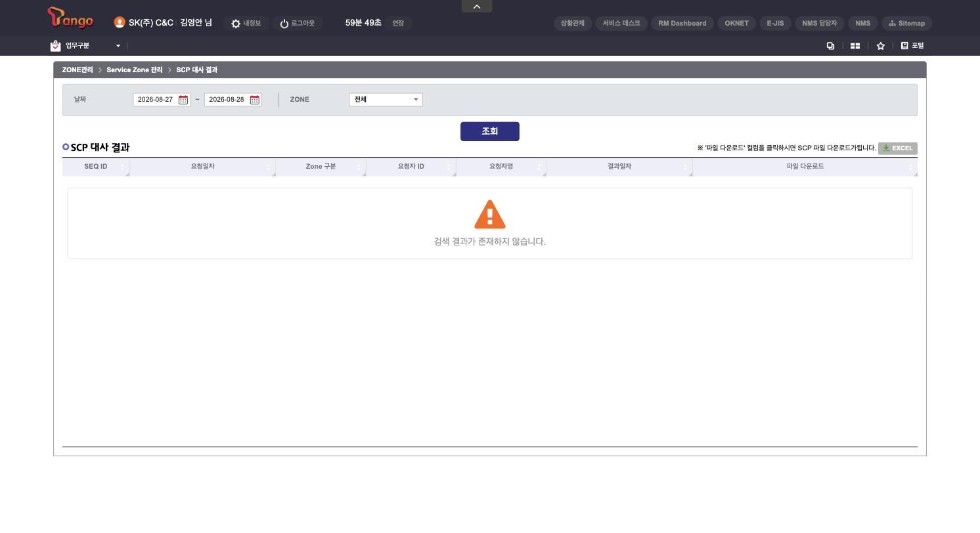Image resolution: width=980 pixels, height=533 pixels.
Task: Click the orange warning triangle icon
Action: pos(490,214)
